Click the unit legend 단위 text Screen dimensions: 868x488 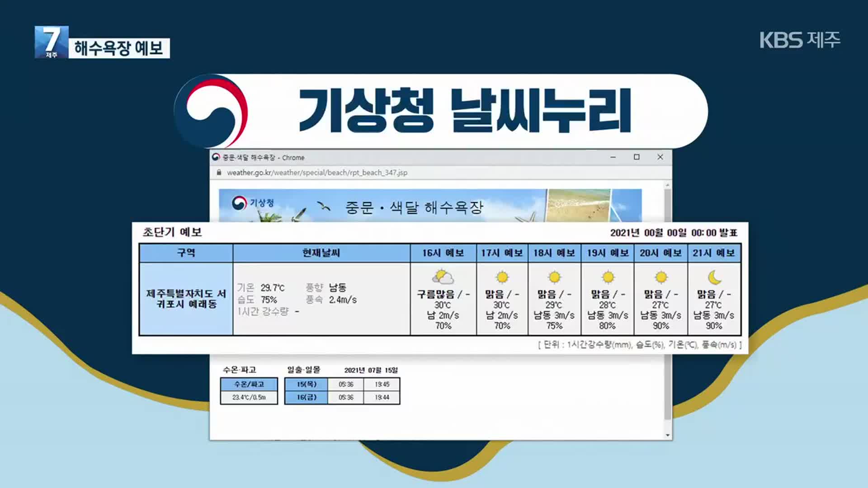pos(640,345)
